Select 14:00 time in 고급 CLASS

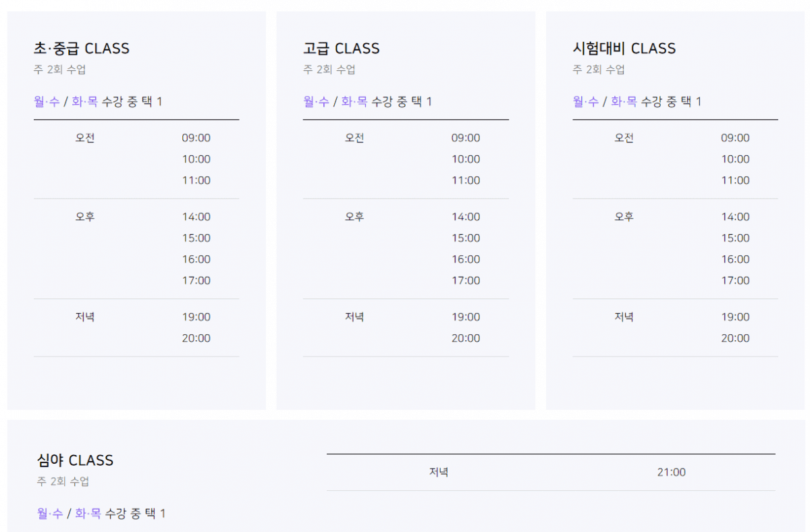466,217
